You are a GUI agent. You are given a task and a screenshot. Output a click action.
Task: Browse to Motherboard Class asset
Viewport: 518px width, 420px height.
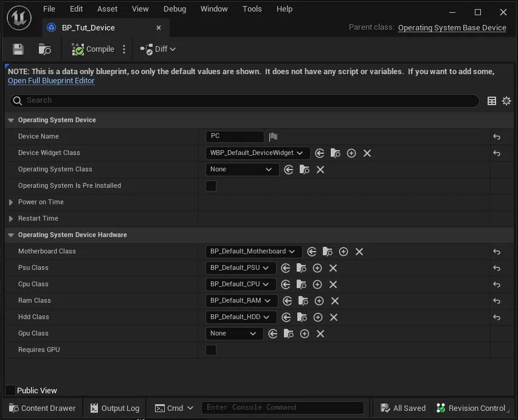tap(327, 252)
